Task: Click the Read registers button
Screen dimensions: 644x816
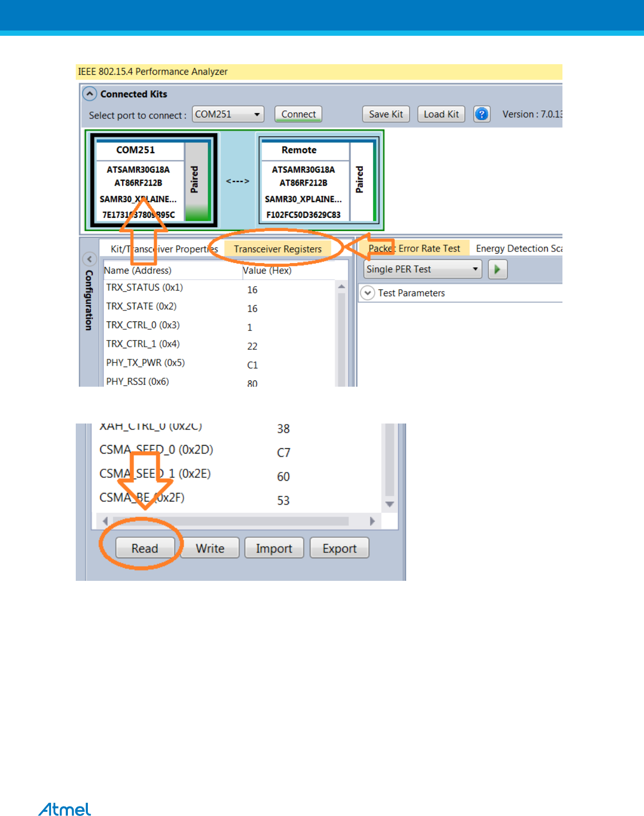Action: click(x=145, y=548)
